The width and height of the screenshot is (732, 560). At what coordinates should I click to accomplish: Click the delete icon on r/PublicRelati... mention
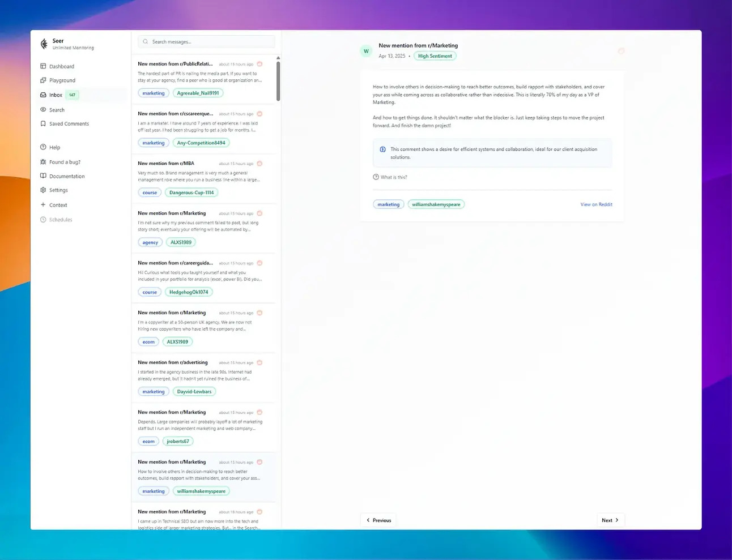pyautogui.click(x=259, y=64)
